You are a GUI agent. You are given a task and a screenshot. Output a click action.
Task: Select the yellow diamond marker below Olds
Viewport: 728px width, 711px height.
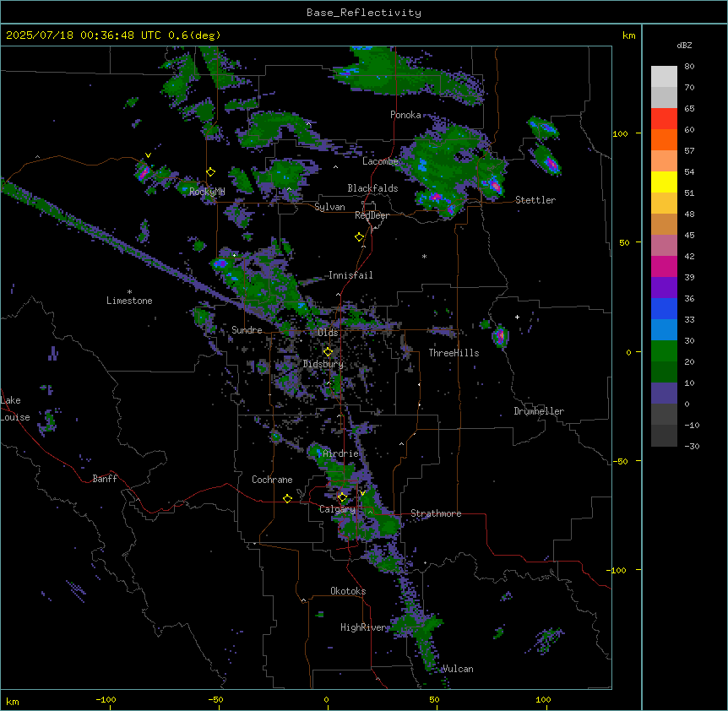[x=328, y=352]
